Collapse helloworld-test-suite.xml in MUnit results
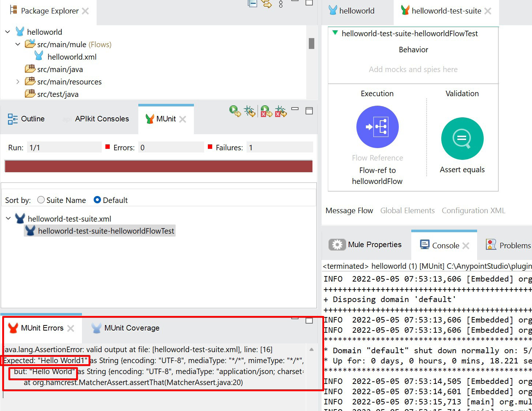 pyautogui.click(x=8, y=218)
